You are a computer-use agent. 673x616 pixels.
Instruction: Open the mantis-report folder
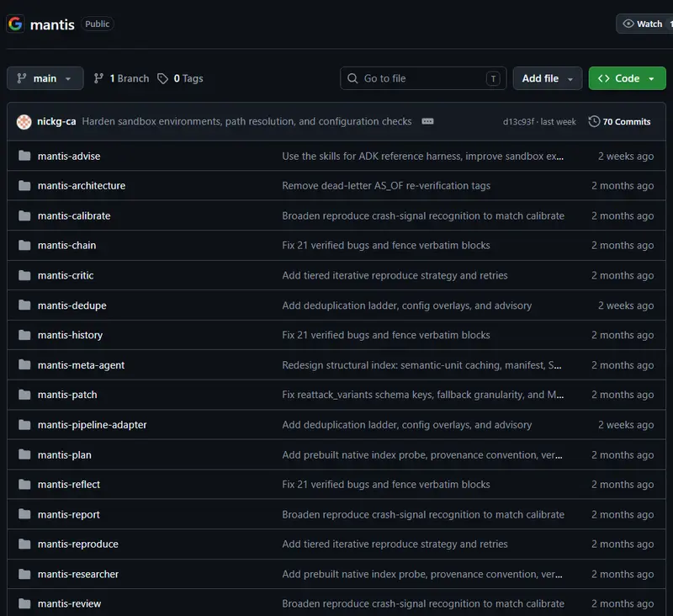(x=69, y=514)
